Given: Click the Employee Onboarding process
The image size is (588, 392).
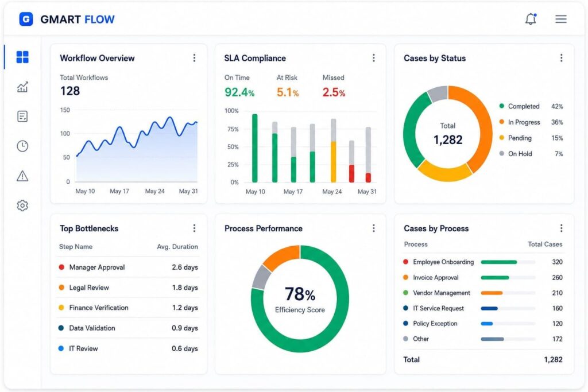Looking at the screenshot, I should pyautogui.click(x=443, y=262).
